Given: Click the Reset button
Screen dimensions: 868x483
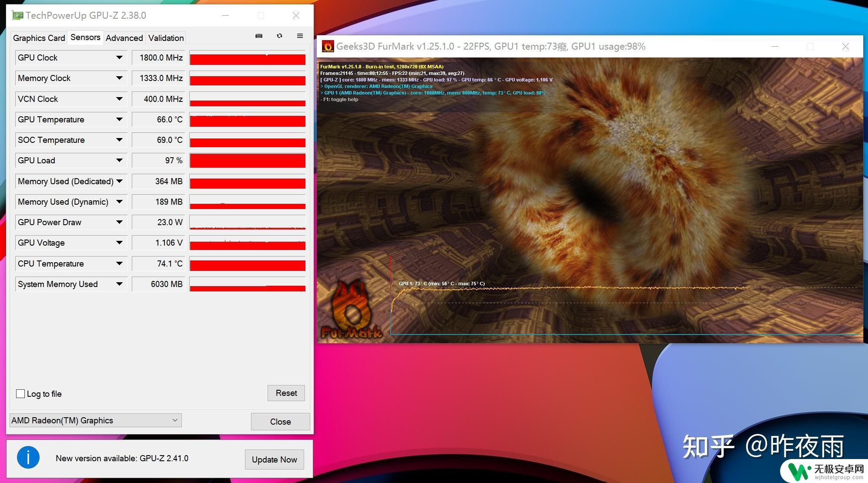Looking at the screenshot, I should [x=286, y=393].
